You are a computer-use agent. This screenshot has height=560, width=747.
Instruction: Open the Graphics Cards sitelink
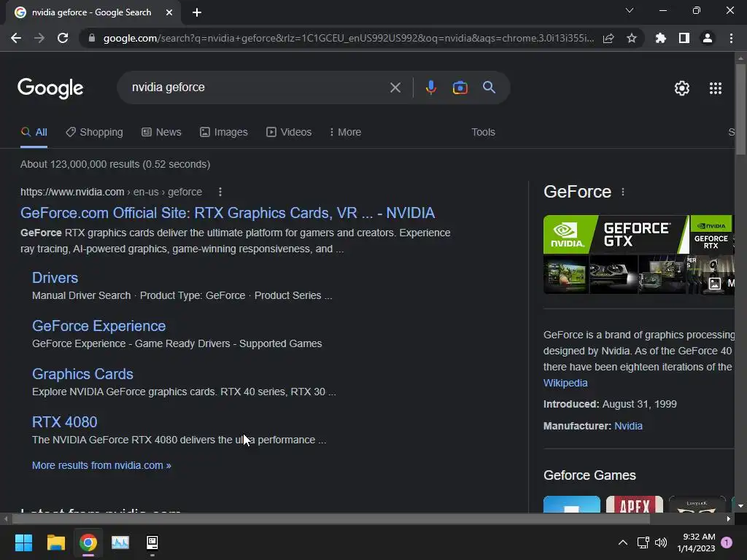click(x=82, y=374)
